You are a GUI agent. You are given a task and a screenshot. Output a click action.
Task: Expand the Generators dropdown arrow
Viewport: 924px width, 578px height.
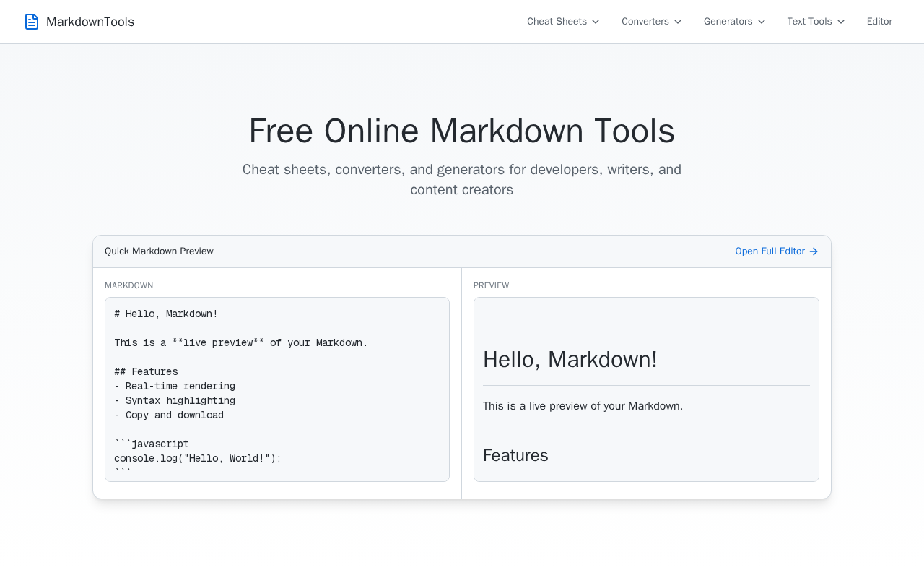(762, 22)
